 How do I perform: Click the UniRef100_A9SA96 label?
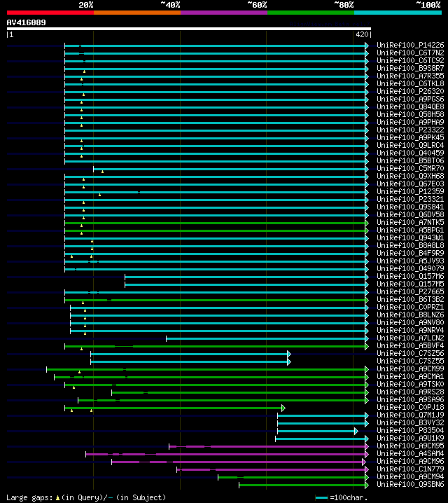(410, 399)
